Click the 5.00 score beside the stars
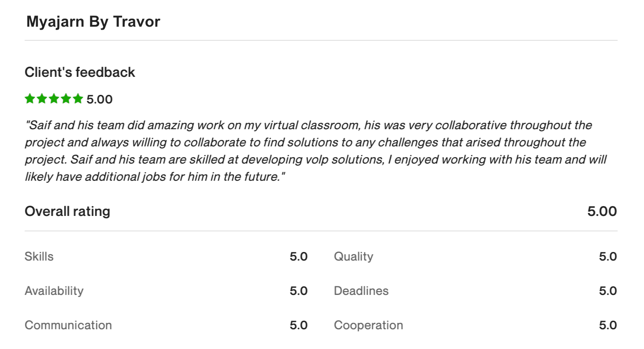644x349 pixels. coord(99,100)
